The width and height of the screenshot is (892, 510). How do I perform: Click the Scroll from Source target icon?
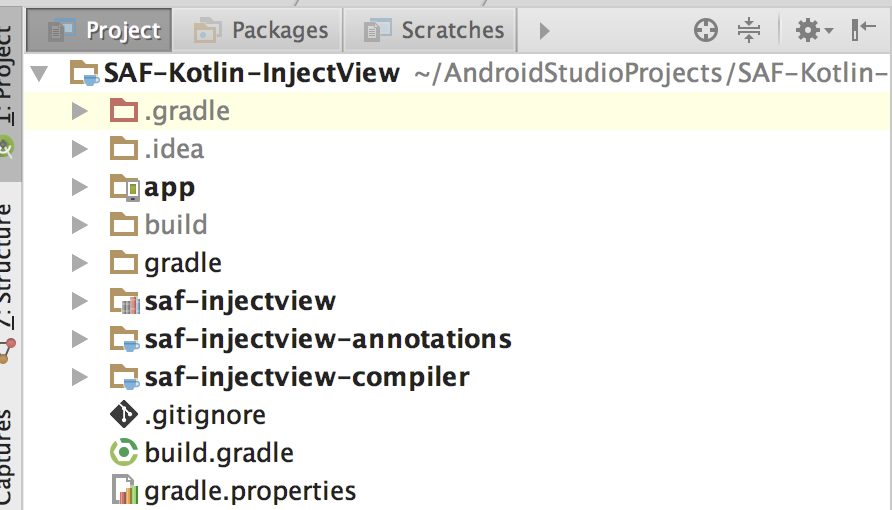tap(706, 31)
